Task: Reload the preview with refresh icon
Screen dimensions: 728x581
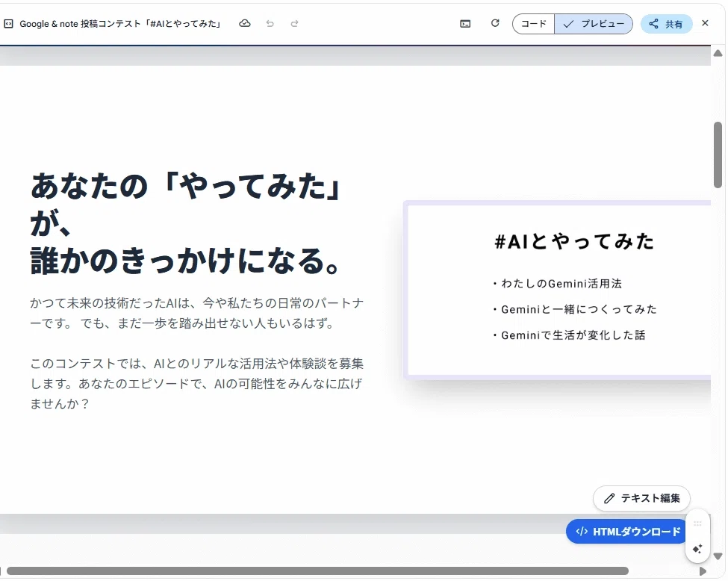Action: [495, 23]
